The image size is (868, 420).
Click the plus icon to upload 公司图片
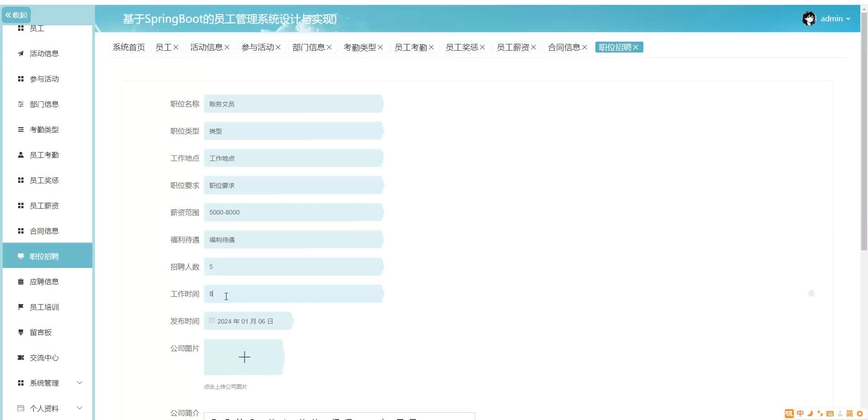tap(244, 357)
